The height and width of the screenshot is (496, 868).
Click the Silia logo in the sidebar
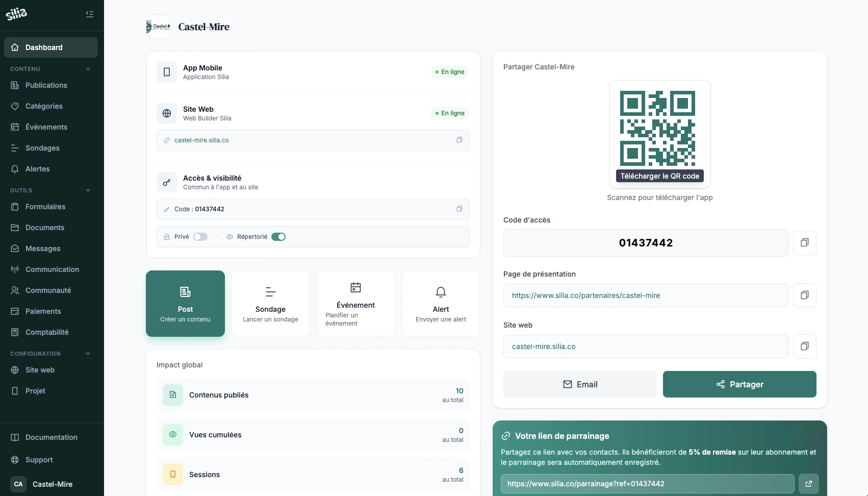point(16,14)
